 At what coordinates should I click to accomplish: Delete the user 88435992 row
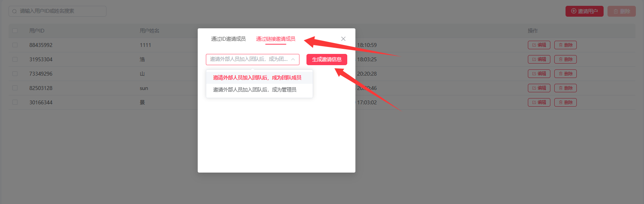pyautogui.click(x=565, y=45)
